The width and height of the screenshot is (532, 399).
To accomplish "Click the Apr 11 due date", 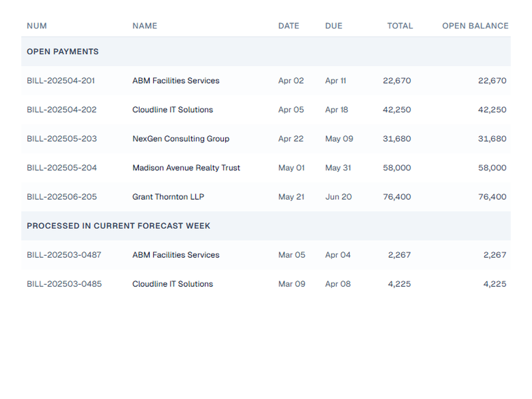I will point(335,80).
